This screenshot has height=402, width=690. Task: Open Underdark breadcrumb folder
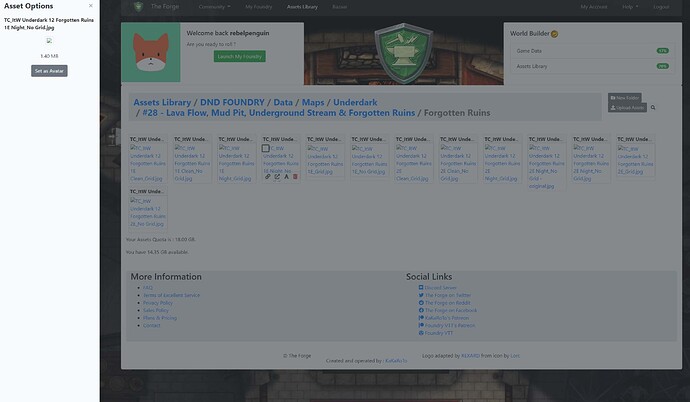(355, 102)
